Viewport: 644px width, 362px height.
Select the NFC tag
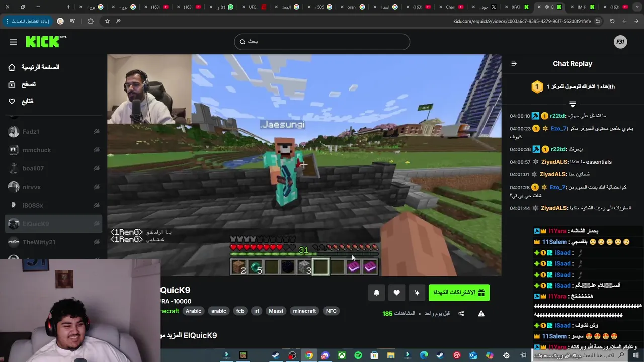pos(331,311)
